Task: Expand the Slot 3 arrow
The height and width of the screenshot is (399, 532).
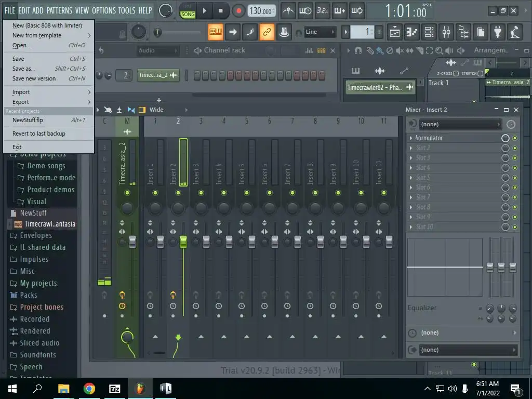Action: [x=411, y=158]
